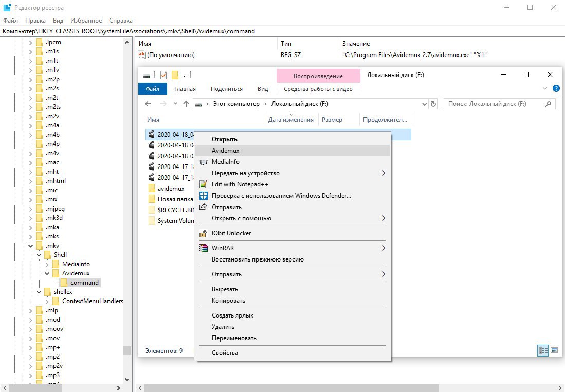Click the registry address path bar
The height and width of the screenshot is (392, 565).
tap(283, 31)
